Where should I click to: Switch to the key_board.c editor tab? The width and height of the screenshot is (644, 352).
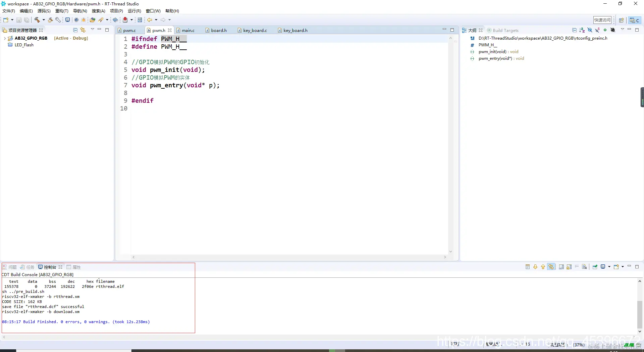[x=255, y=31]
